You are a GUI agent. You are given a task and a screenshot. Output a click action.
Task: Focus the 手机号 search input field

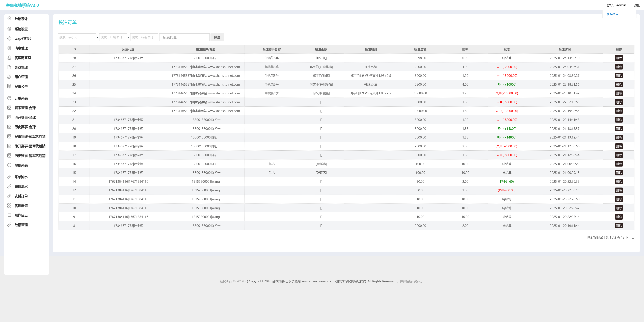[77, 37]
